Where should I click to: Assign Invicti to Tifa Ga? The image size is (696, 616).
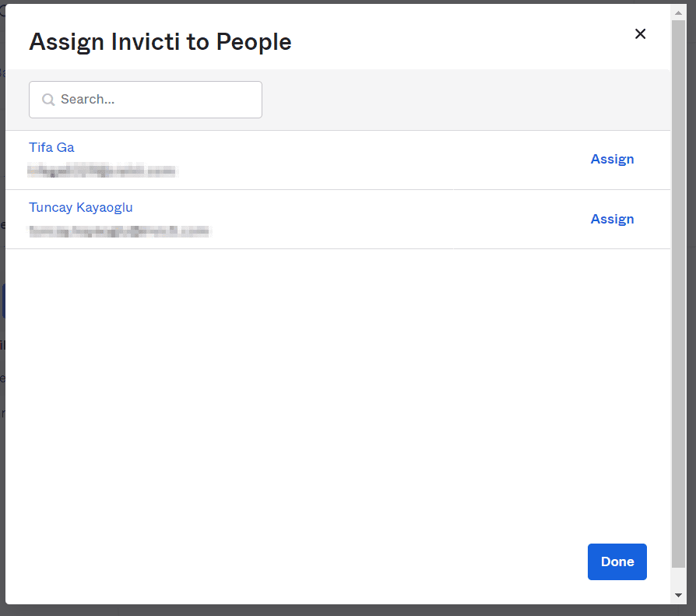612,159
